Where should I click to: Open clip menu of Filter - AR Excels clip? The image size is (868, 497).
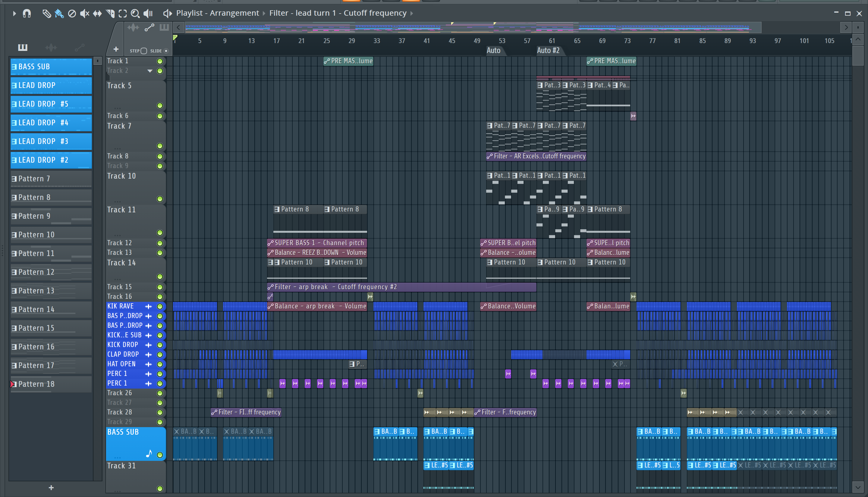click(x=490, y=156)
